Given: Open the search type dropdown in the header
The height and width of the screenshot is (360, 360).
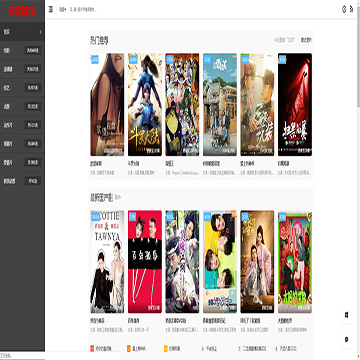Looking at the screenshot, I should pos(62,9).
